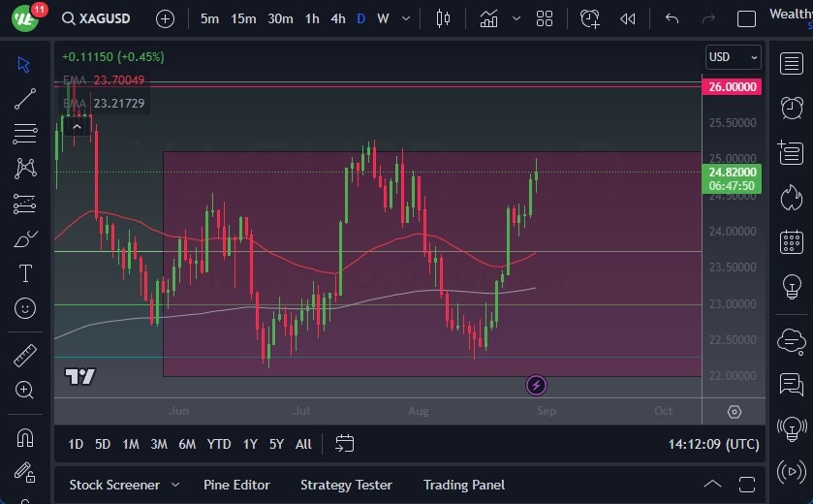Image resolution: width=813 pixels, height=504 pixels.
Task: Switch to the Strategy Tester tab
Action: [346, 485]
